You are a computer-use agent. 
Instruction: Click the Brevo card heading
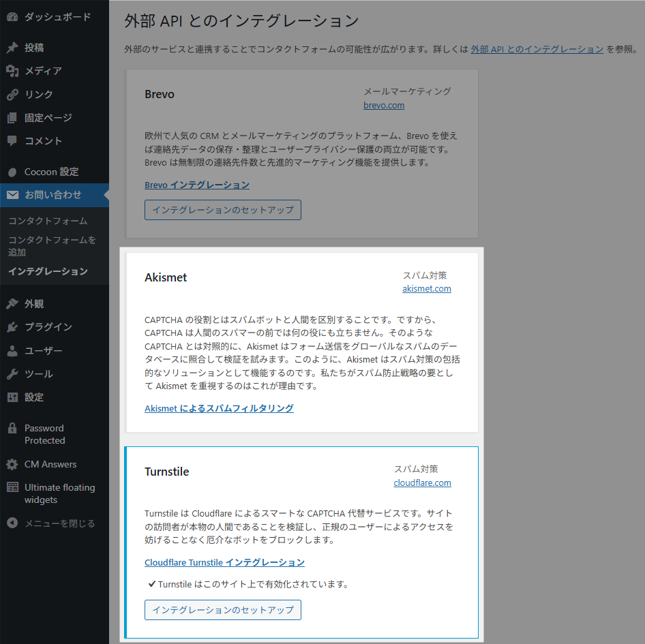click(159, 95)
